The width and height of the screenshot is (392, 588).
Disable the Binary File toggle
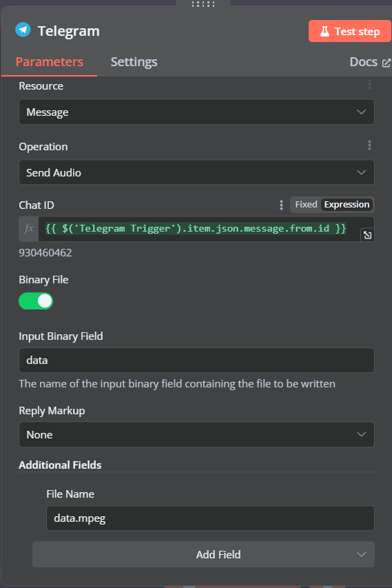pyautogui.click(x=36, y=301)
